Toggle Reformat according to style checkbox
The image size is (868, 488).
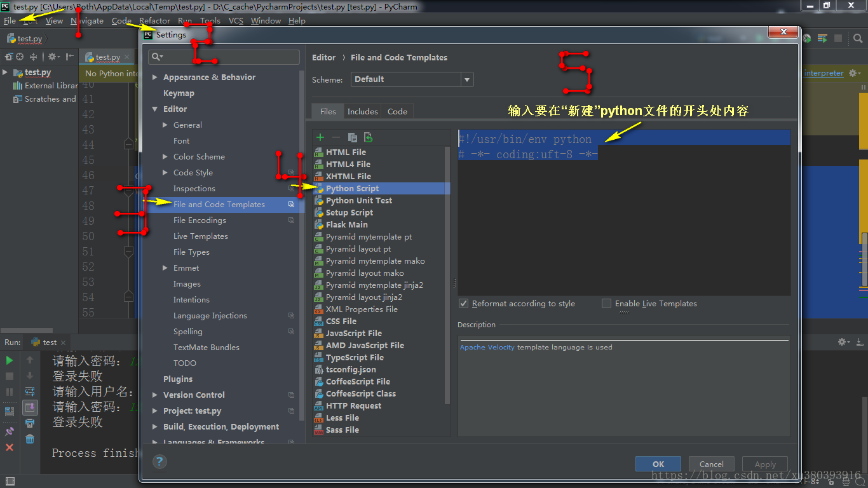464,304
